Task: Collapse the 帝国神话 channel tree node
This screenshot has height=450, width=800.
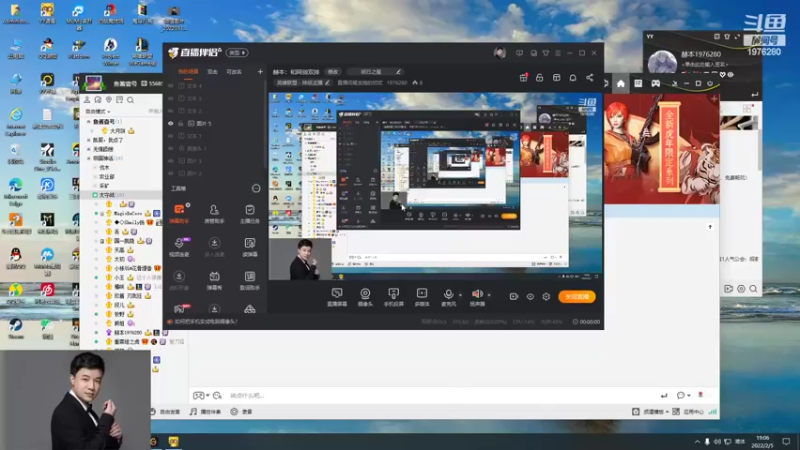Action: [x=89, y=159]
